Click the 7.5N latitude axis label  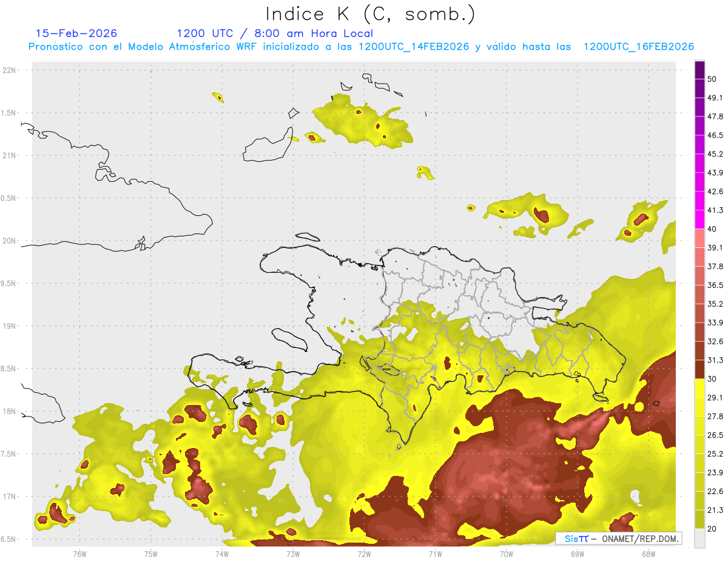point(9,453)
